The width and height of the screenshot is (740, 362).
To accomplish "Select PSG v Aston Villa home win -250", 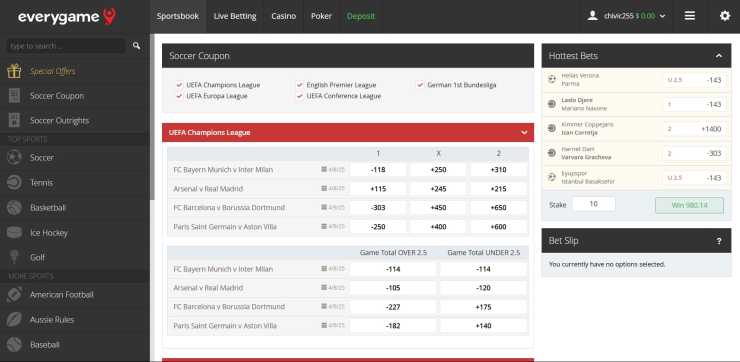I will point(378,227).
